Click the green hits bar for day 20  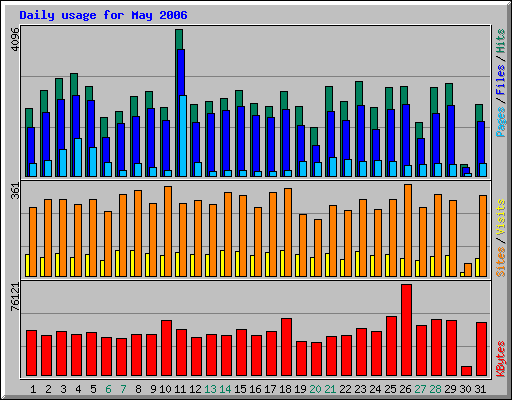tap(314, 136)
